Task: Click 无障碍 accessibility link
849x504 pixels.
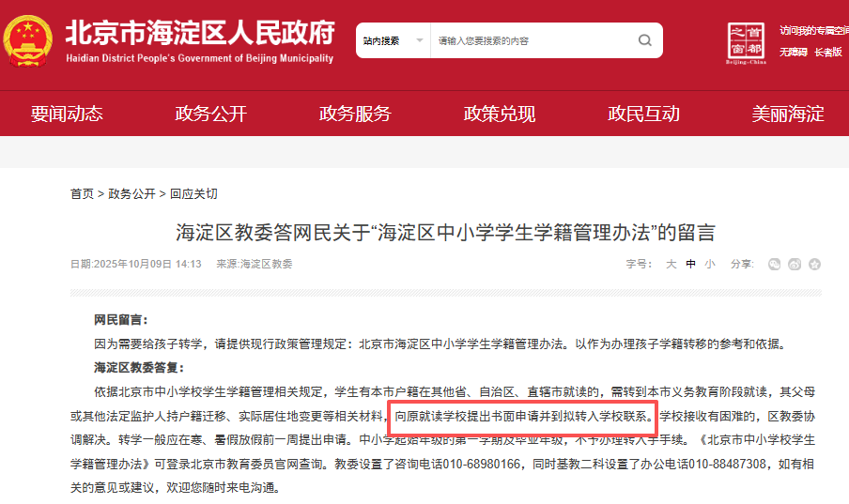Action: pos(794,52)
